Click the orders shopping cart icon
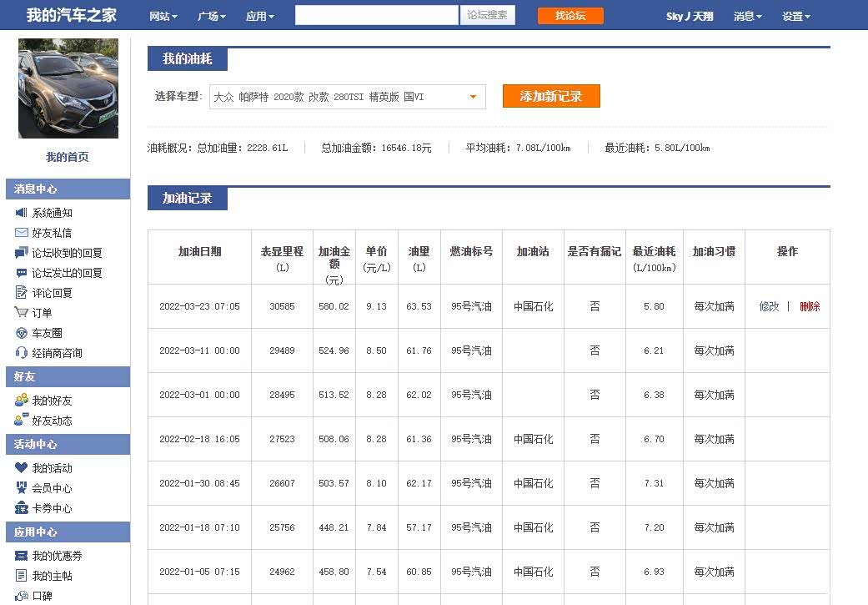Viewport: 868px width, 605px height. coord(22,313)
